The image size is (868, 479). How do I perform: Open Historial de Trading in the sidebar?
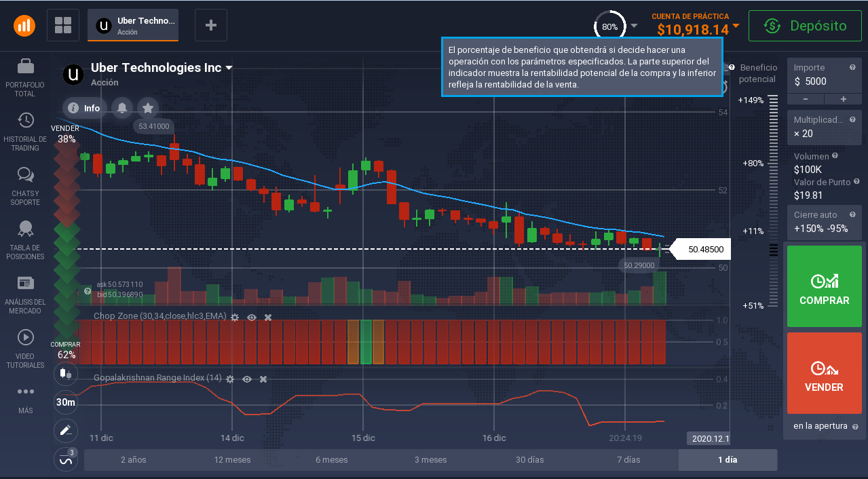point(25,132)
